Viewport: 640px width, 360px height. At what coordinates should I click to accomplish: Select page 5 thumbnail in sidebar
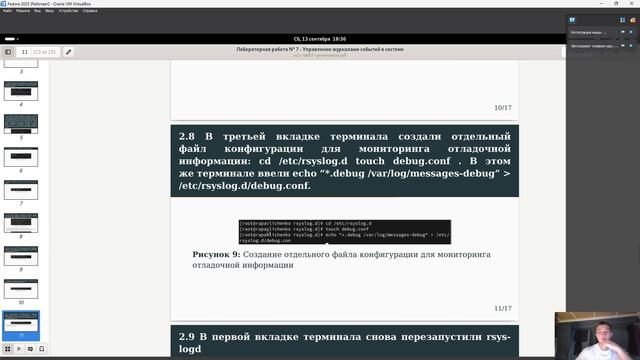click(x=21, y=124)
